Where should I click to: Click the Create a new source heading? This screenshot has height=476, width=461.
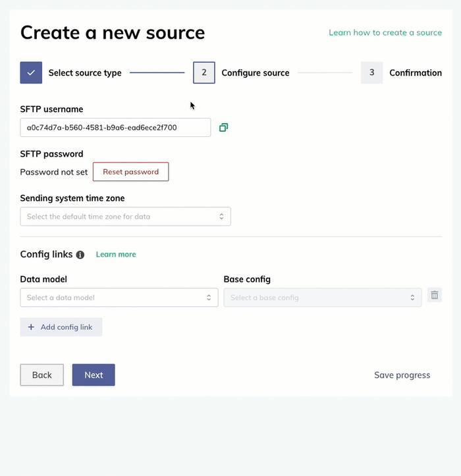pyautogui.click(x=113, y=32)
